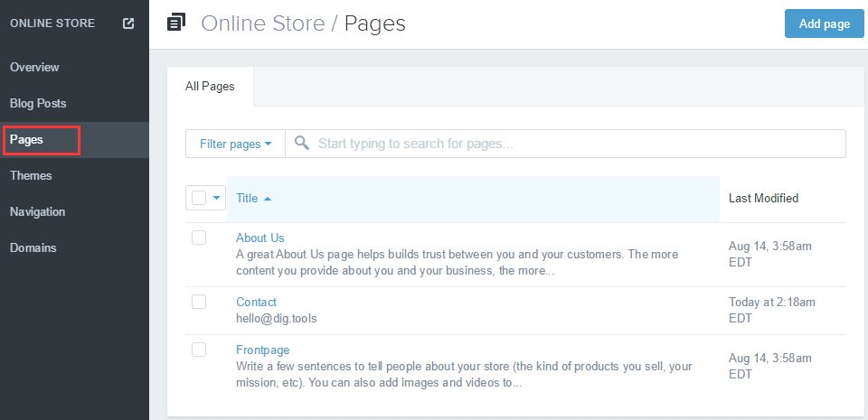Click the Pages document icon in header
The width and height of the screenshot is (868, 420).
(177, 23)
